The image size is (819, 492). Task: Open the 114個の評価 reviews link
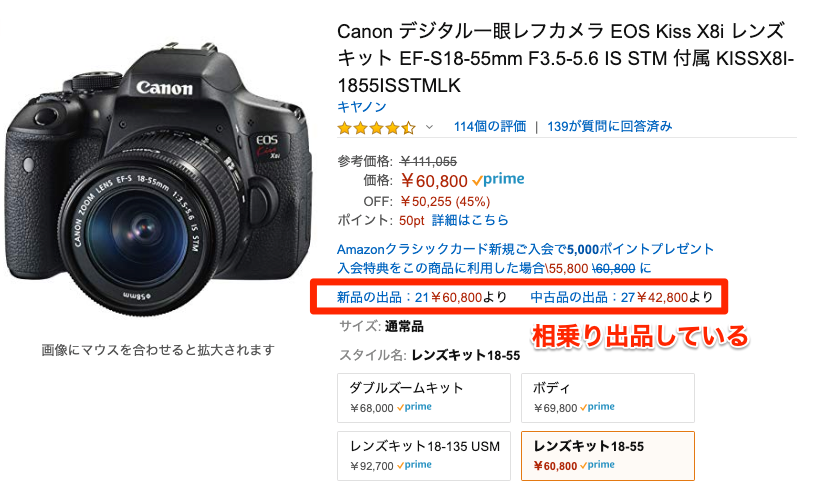(489, 126)
